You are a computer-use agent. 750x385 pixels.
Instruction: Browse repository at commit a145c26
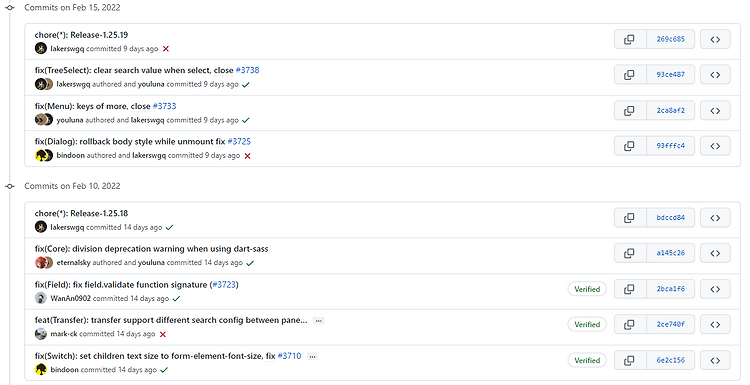pos(715,253)
